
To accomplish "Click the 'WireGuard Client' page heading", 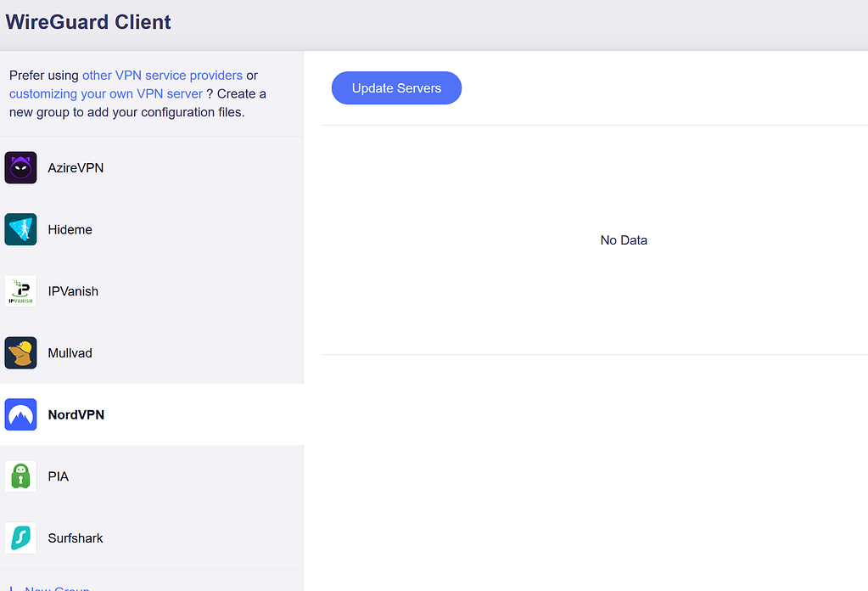I will point(88,22).
